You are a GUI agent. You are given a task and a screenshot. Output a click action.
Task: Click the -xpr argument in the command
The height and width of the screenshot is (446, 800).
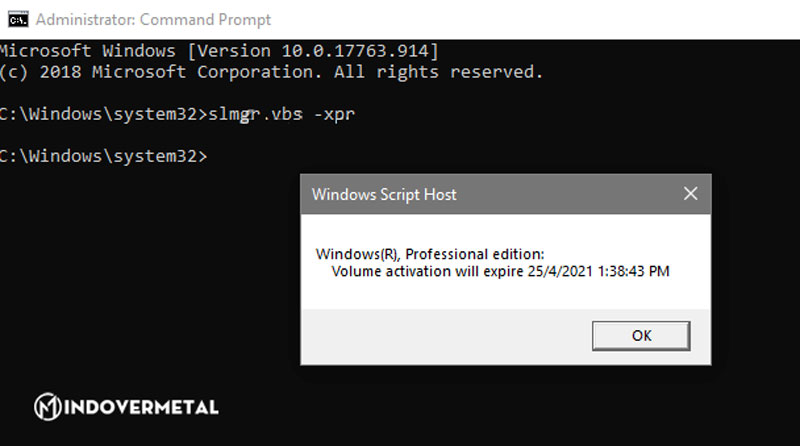(x=334, y=114)
